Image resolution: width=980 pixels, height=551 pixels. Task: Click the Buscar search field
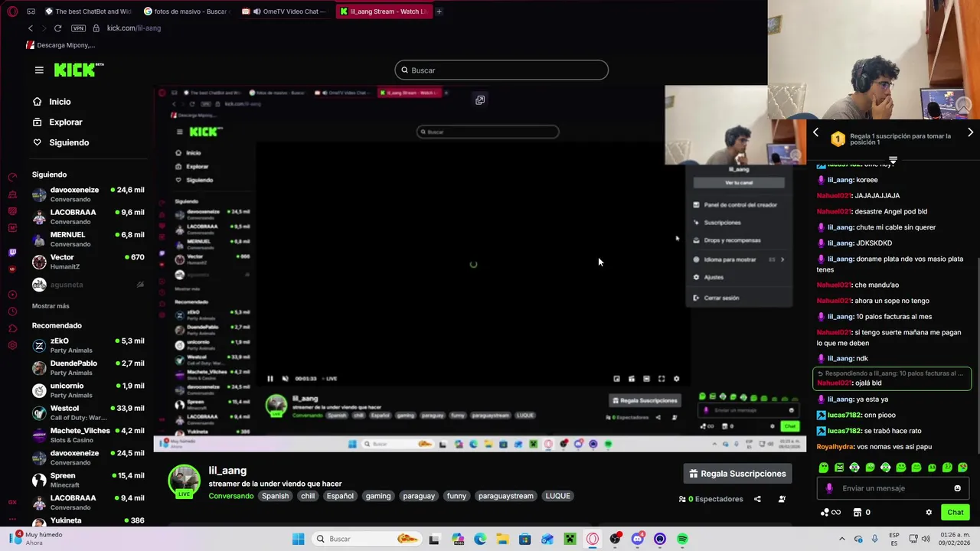click(501, 70)
